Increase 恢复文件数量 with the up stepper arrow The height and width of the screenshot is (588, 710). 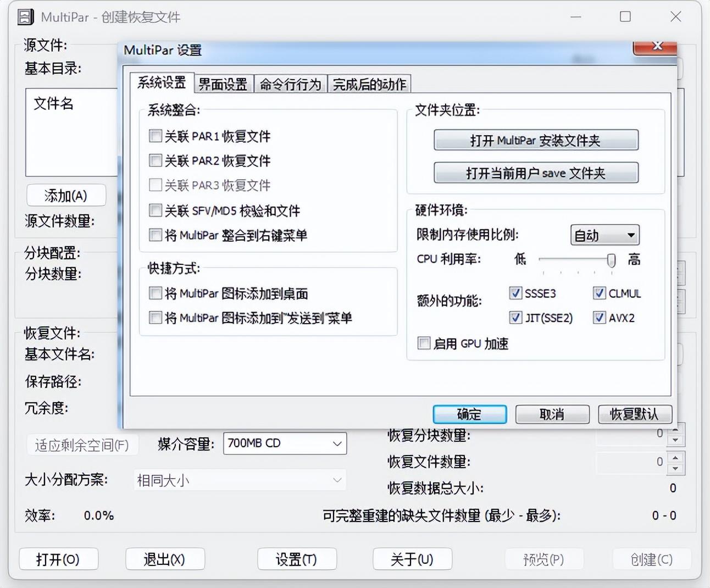[x=675, y=456]
